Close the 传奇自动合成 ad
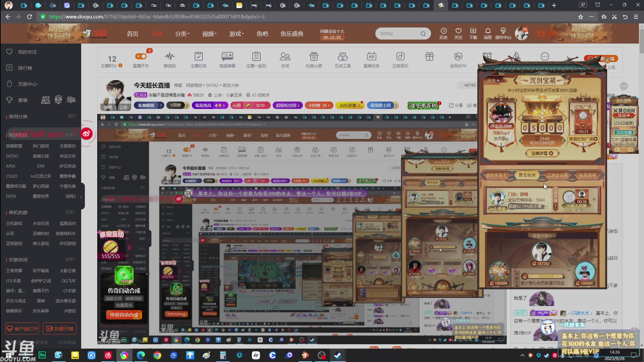The width and height of the screenshot is (644, 362). coord(147,274)
